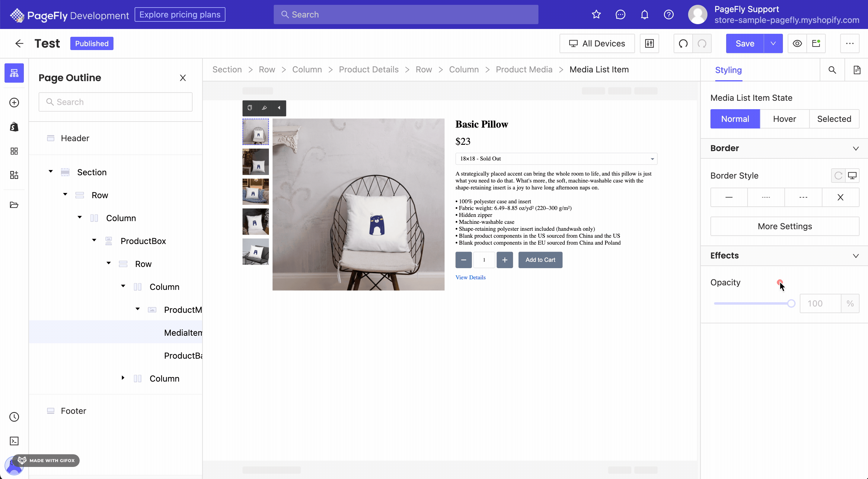Open the document page icon in inspector
The height and width of the screenshot is (479, 868).
point(857,70)
